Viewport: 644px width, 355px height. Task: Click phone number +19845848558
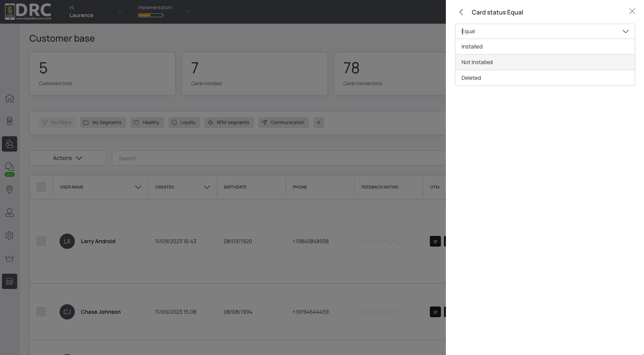tap(310, 241)
